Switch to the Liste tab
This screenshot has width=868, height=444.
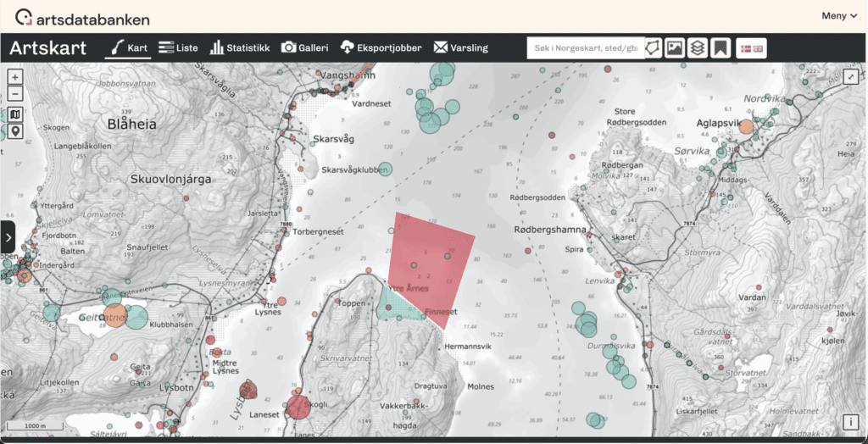pos(178,48)
